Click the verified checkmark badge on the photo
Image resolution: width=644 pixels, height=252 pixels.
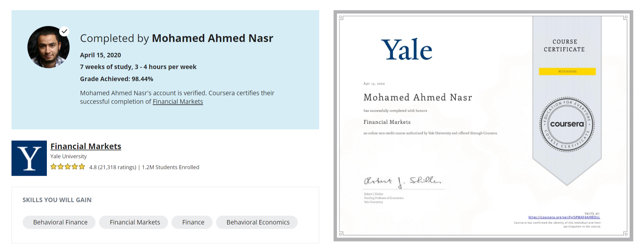click(x=64, y=31)
